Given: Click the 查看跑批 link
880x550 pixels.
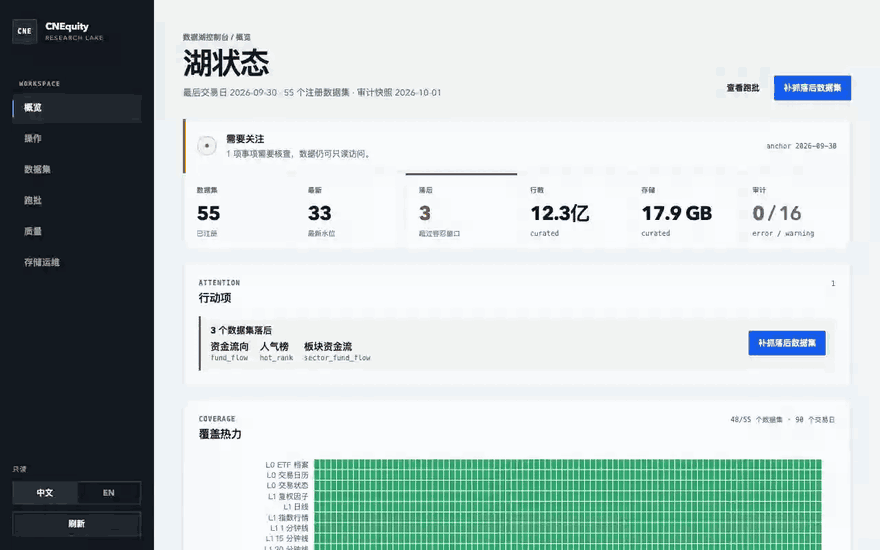Looking at the screenshot, I should (742, 88).
